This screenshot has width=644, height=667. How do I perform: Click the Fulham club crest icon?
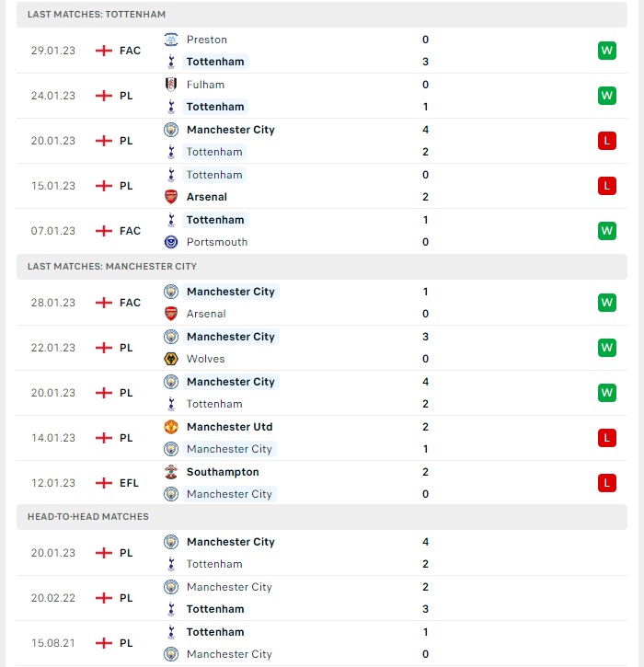[171, 85]
